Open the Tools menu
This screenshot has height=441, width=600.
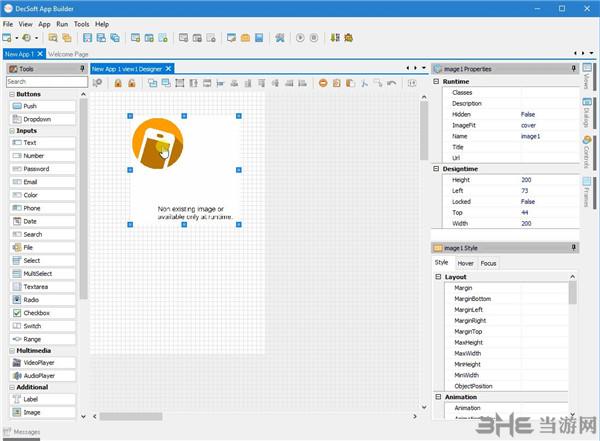point(82,24)
